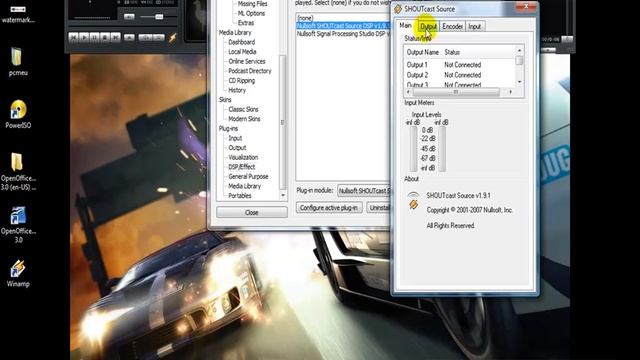Open Output plug-ins page in preferences tree
Viewport: 640px width, 360px height.
coord(237,148)
